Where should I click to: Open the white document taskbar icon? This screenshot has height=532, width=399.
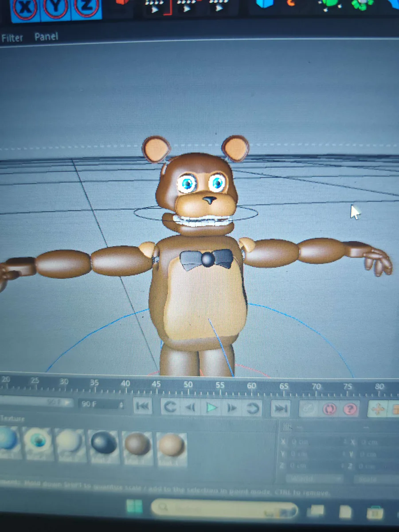346,512
